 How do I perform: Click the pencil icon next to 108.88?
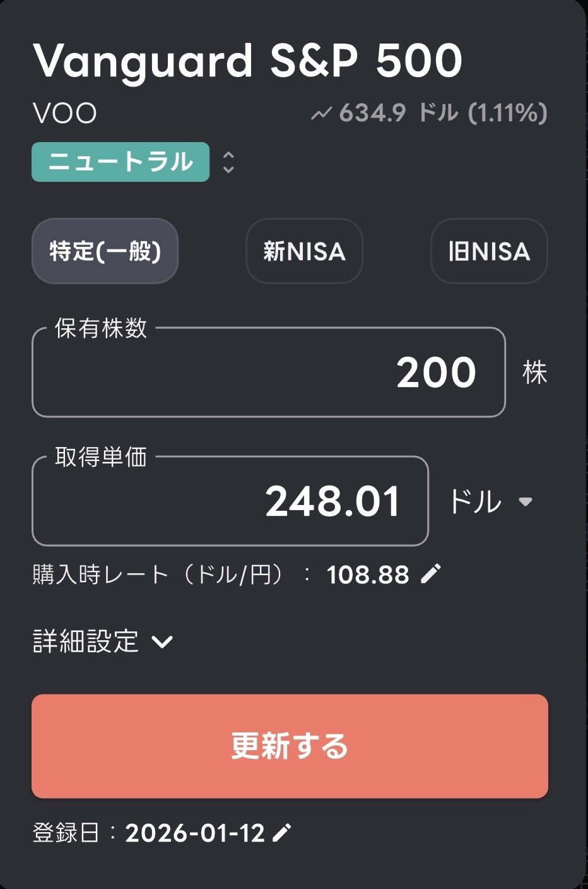pos(431,574)
